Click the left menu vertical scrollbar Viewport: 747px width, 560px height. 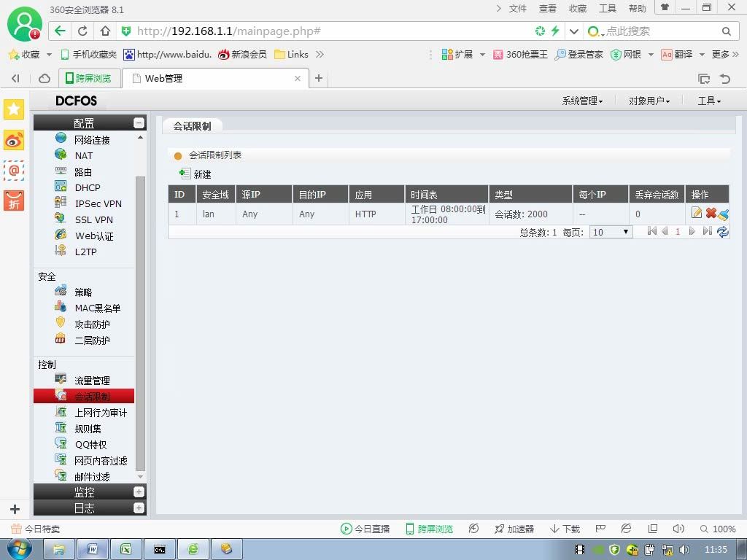140,324
